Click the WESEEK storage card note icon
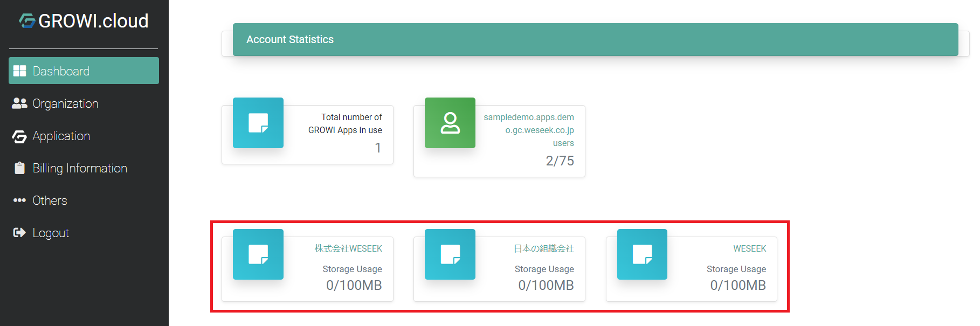Viewport: 980px width, 326px height. point(642,254)
